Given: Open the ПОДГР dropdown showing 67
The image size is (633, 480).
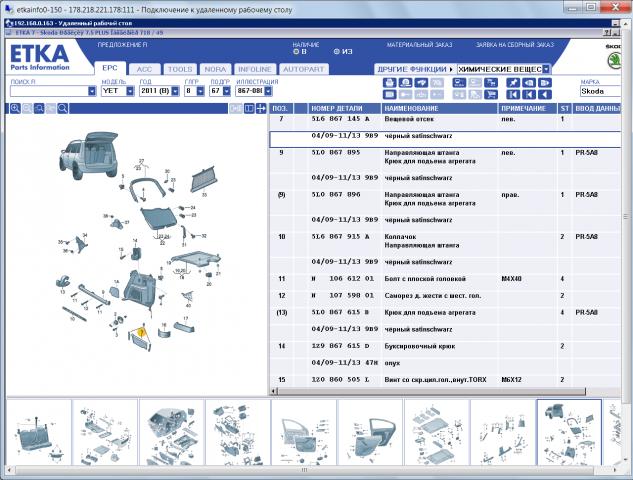Looking at the screenshot, I should [226, 91].
